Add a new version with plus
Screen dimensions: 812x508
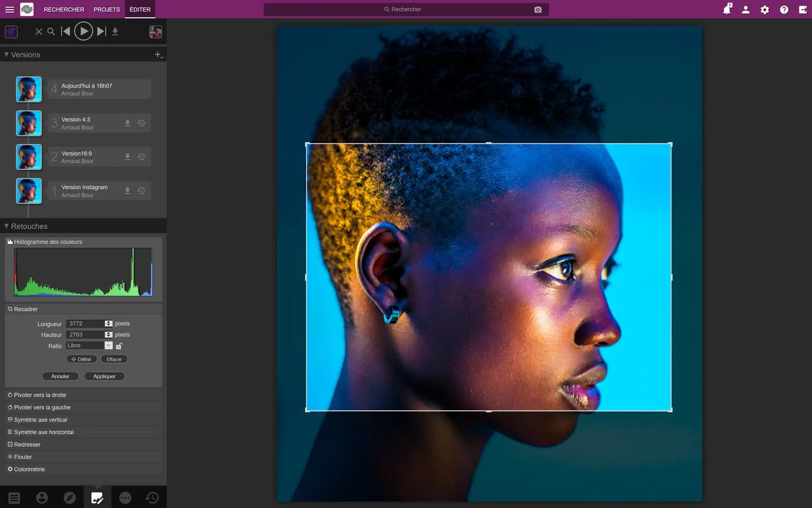coord(158,54)
